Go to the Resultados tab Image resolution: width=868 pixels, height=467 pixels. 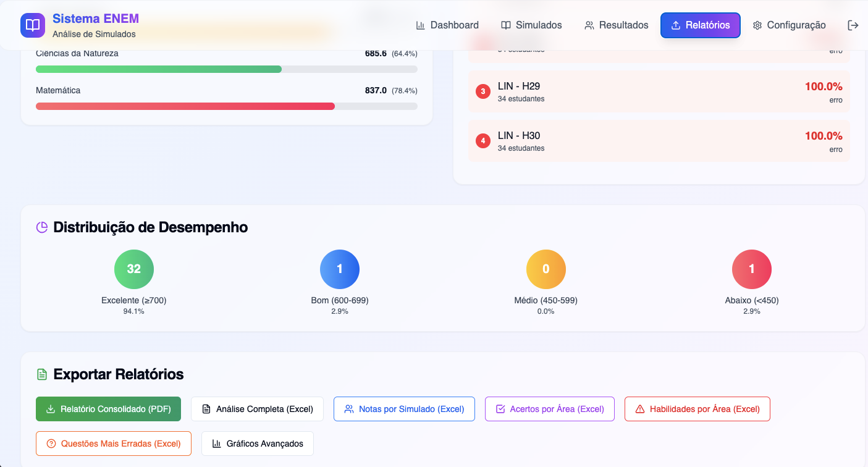(x=616, y=25)
